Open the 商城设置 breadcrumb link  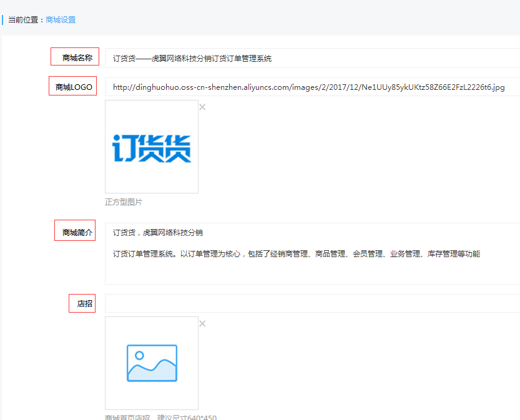pos(61,20)
